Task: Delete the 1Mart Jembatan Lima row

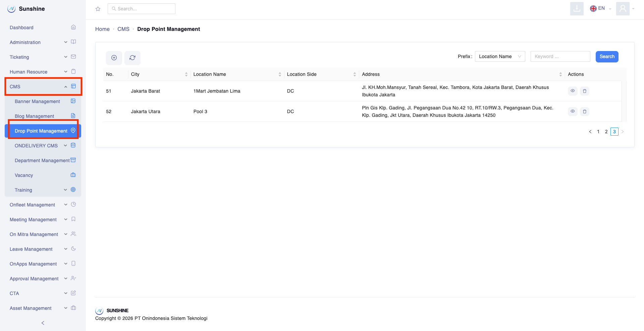Action: click(585, 91)
